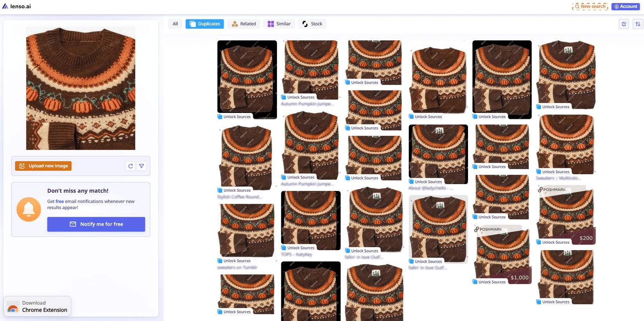This screenshot has width=644, height=321.
Task: Click the lenso.ai logo
Action: 17,6
